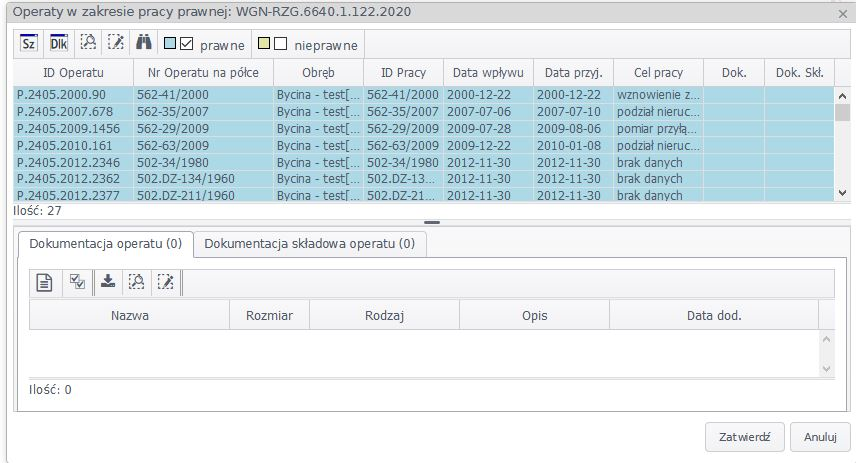Click the download icon in documentation toolbar

tap(108, 283)
